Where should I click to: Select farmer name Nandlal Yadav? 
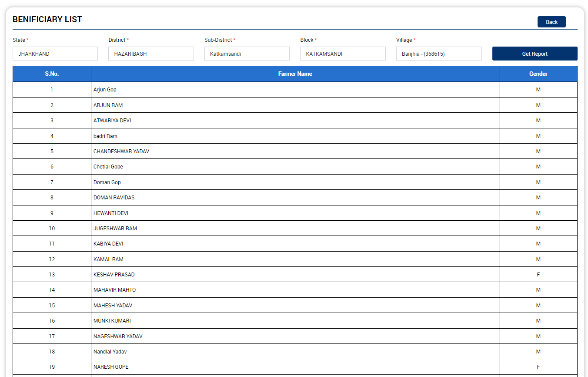tap(110, 352)
